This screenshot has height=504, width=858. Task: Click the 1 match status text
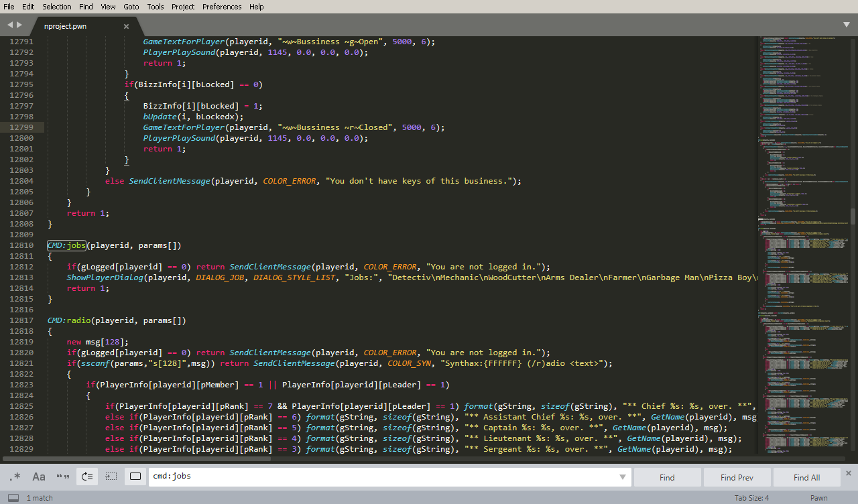[x=40, y=498]
